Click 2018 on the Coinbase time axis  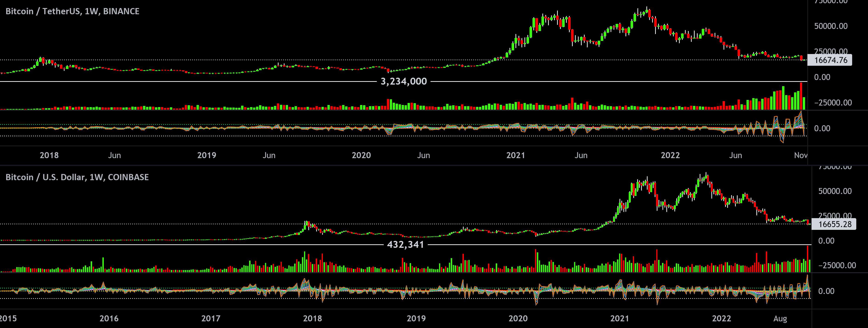point(312,319)
